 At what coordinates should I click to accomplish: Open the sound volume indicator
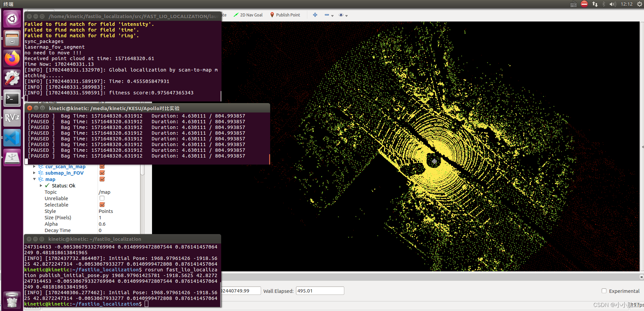tap(612, 4)
